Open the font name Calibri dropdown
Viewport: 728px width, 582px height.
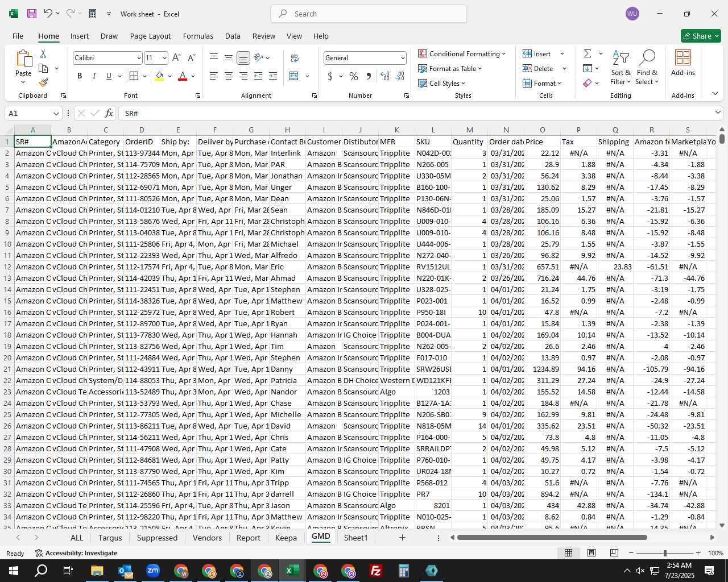[x=138, y=58]
